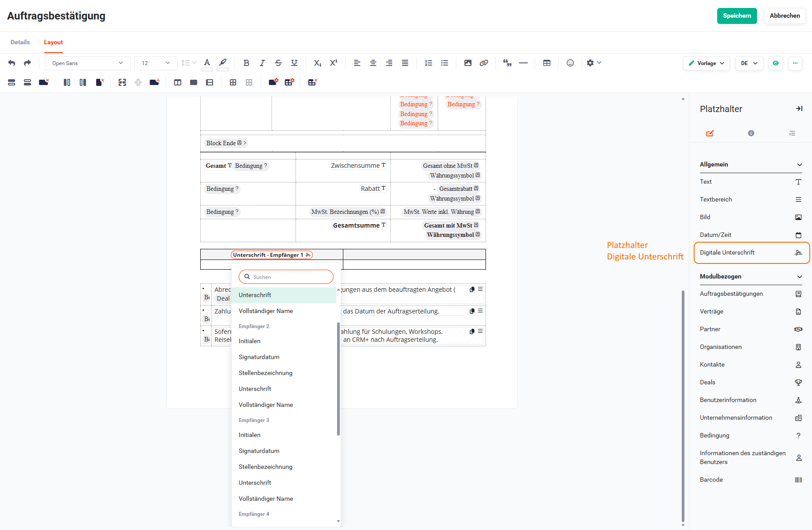Image resolution: width=812 pixels, height=530 pixels.
Task: Center align the text
Action: (373, 63)
